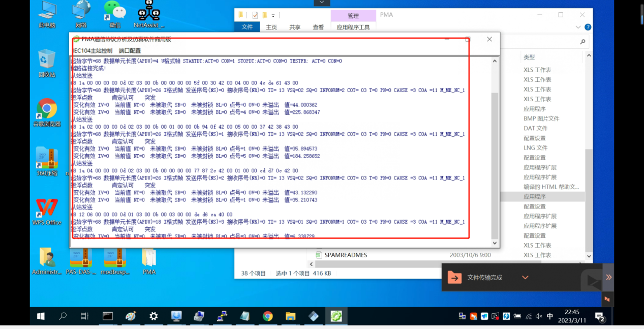644x329 pixels.
Task: Launch WPS Office from the desktop
Action: [x=47, y=212]
